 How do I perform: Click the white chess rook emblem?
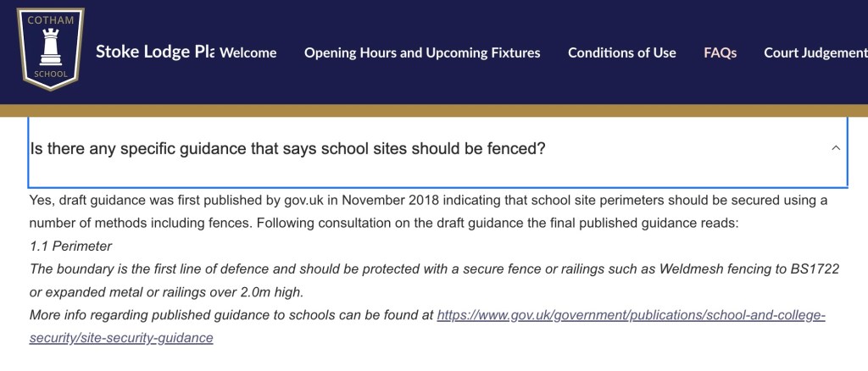pos(49,46)
